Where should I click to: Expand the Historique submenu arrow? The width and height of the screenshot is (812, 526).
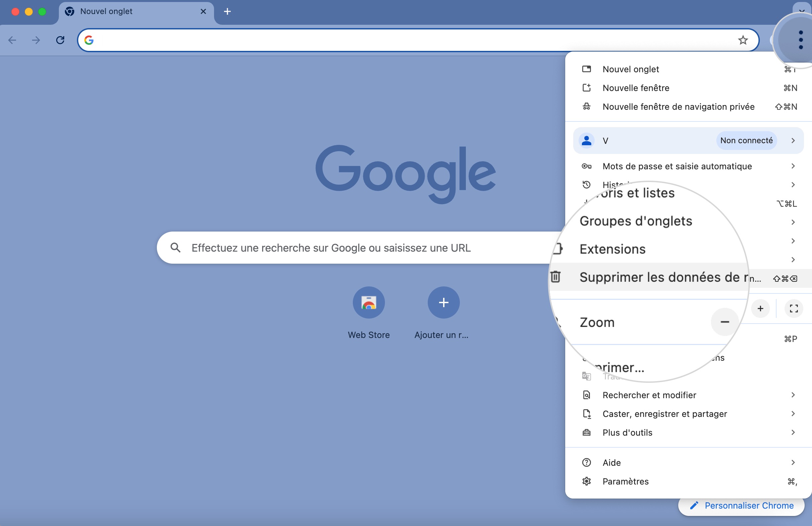click(x=793, y=185)
